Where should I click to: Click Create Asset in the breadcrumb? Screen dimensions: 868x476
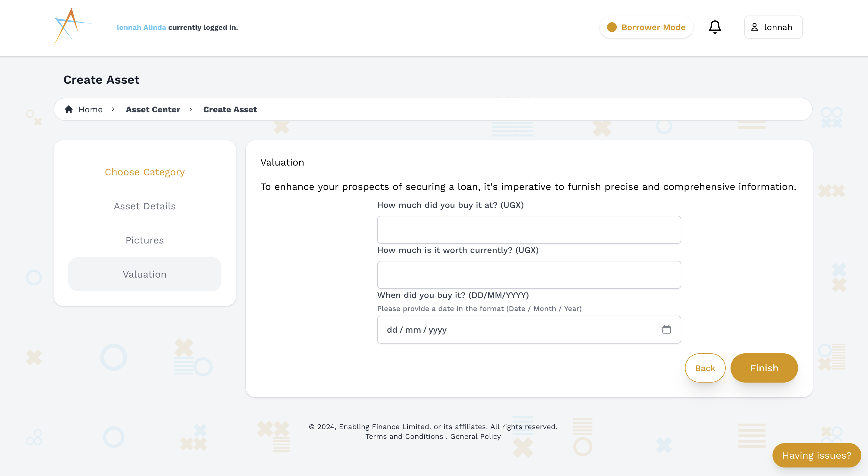230,109
